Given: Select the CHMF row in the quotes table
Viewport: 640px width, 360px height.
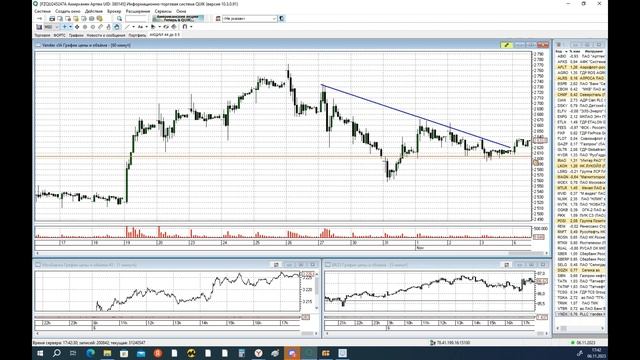Looking at the screenshot, I should (x=580, y=95).
